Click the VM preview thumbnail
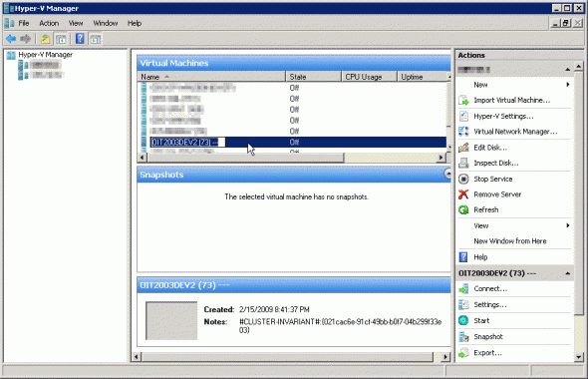This screenshot has width=588, height=379. coord(171,320)
